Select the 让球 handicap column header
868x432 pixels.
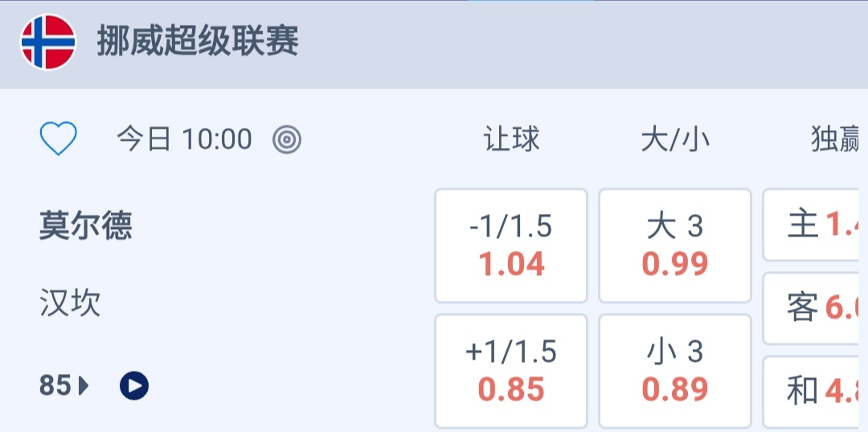(511, 140)
